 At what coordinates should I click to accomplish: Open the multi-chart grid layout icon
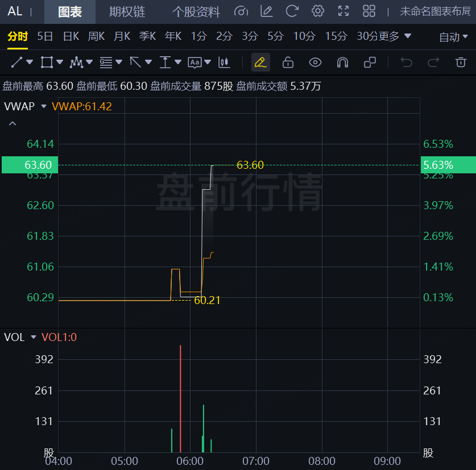[369, 11]
